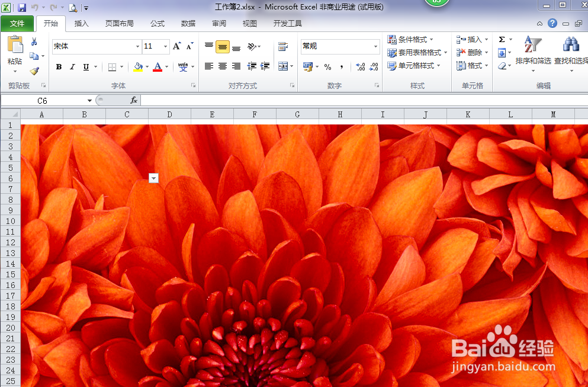Open the font name dropdown 宋体
Screen dimensions: 588x387
click(x=137, y=47)
